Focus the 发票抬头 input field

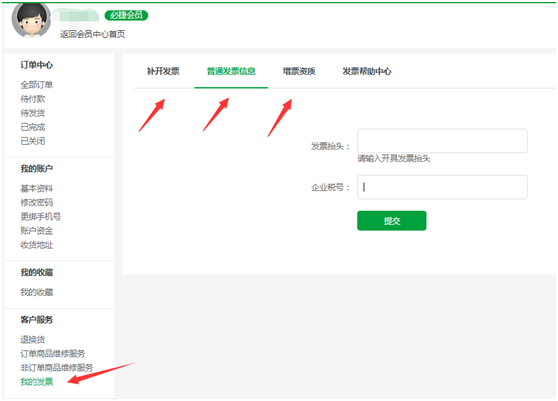point(442,141)
